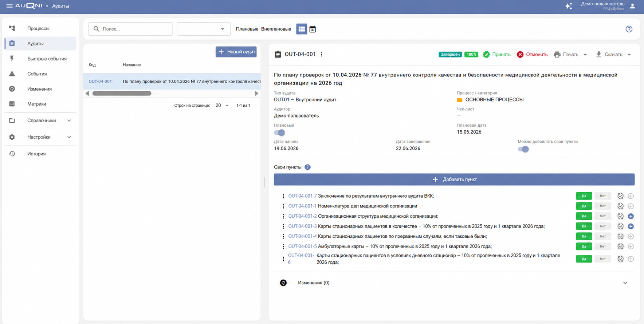The width and height of the screenshot is (644, 324).
Task: Mark OUT-04-001-1 as Нет
Action: click(603, 206)
